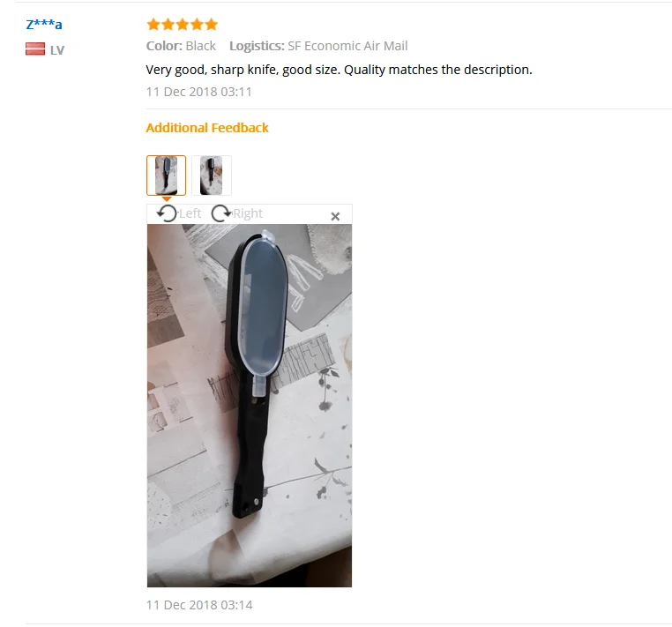Click the Latvia flag icon
The image size is (672, 627).
point(35,49)
